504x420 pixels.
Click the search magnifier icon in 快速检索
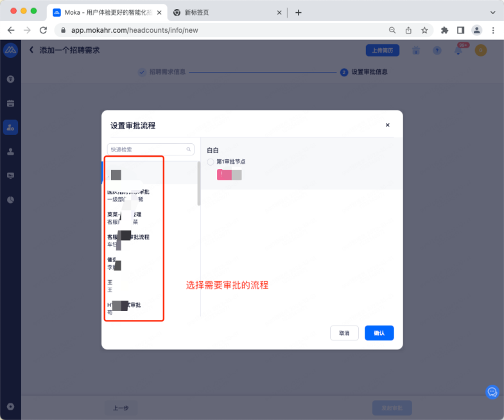[189, 149]
